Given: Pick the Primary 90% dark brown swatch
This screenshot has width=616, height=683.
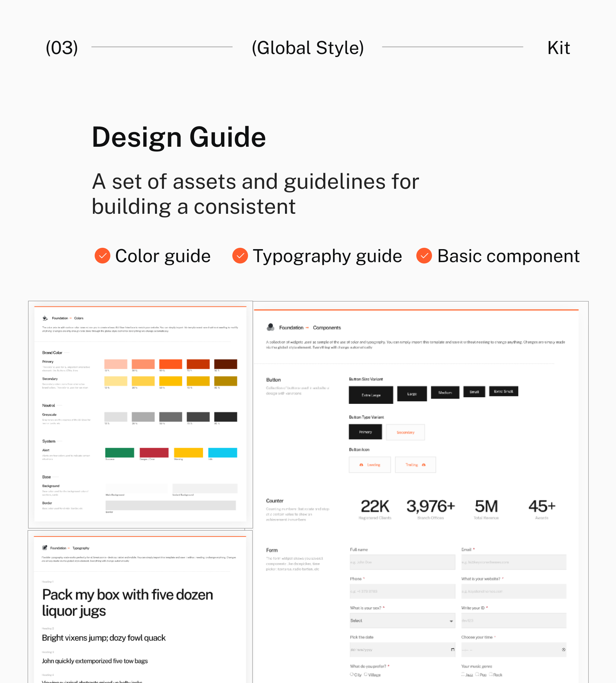Looking at the screenshot, I should coord(226,364).
